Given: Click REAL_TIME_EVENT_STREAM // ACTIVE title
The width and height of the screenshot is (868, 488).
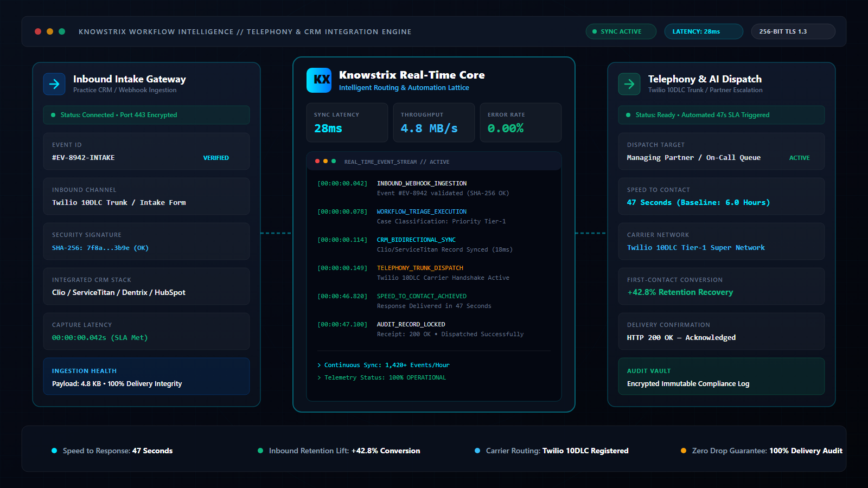Looking at the screenshot, I should click(x=397, y=162).
